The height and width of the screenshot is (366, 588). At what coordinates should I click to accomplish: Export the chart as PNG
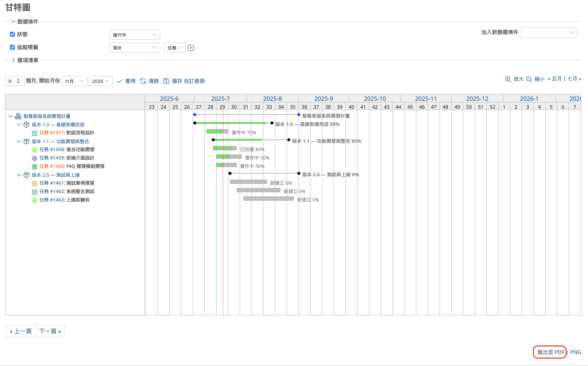(x=575, y=352)
